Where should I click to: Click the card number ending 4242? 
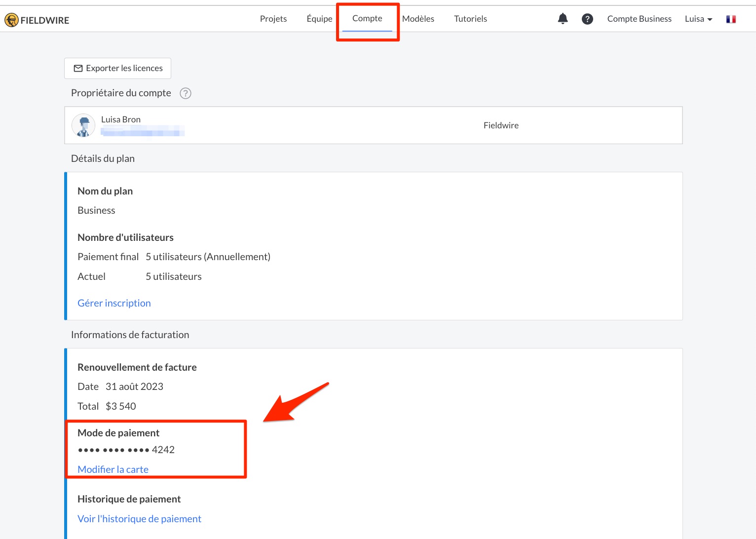point(126,450)
